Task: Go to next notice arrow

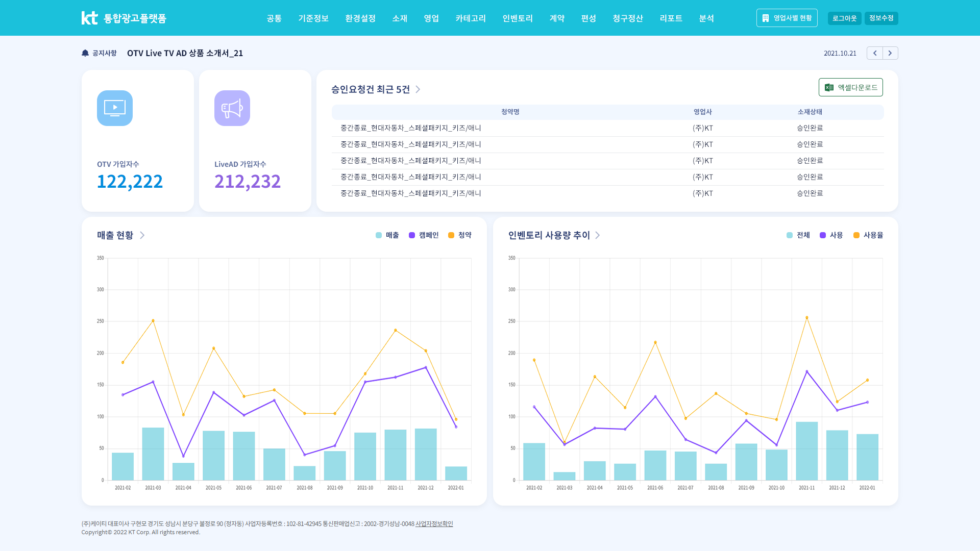Action: point(890,53)
